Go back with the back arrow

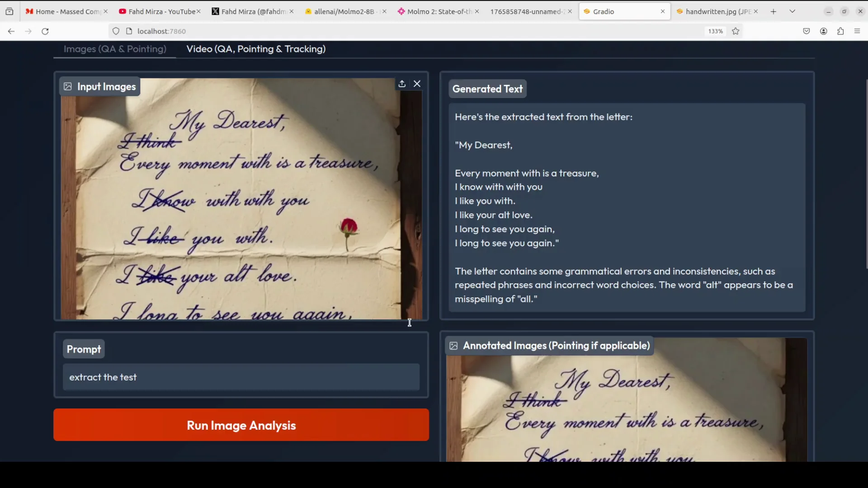[x=11, y=31]
